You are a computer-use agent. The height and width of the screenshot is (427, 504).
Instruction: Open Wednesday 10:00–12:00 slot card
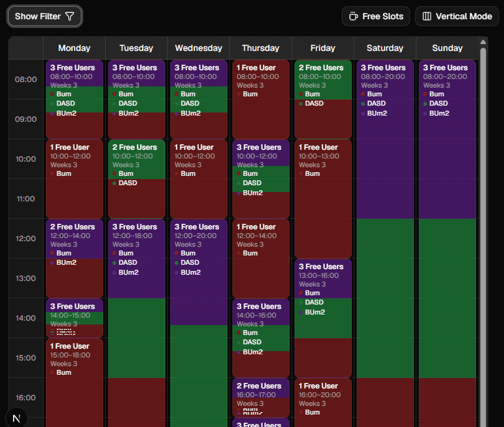(x=199, y=179)
